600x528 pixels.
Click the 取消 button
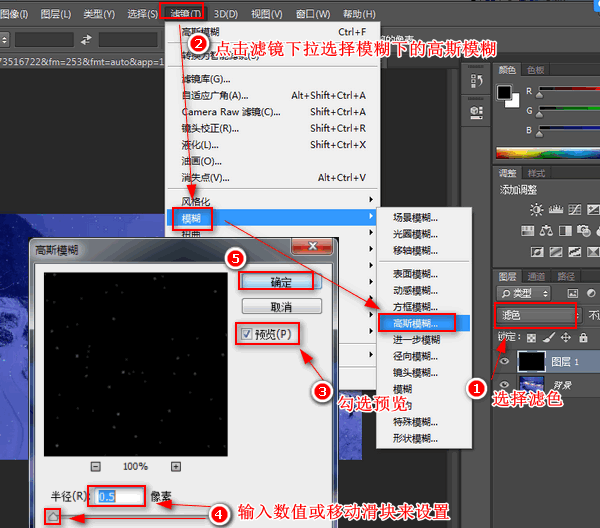click(x=282, y=306)
